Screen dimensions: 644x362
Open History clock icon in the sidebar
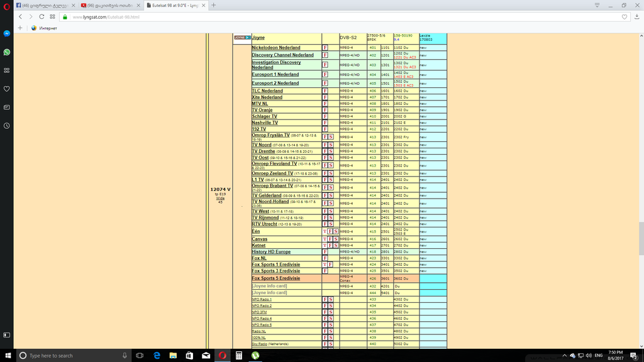click(6, 126)
